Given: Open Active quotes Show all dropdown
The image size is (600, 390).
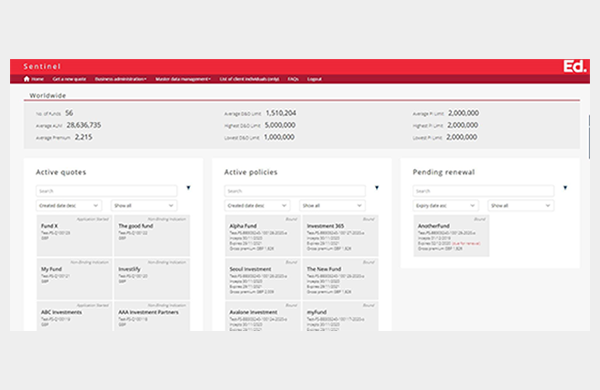Looking at the screenshot, I should click(x=144, y=206).
